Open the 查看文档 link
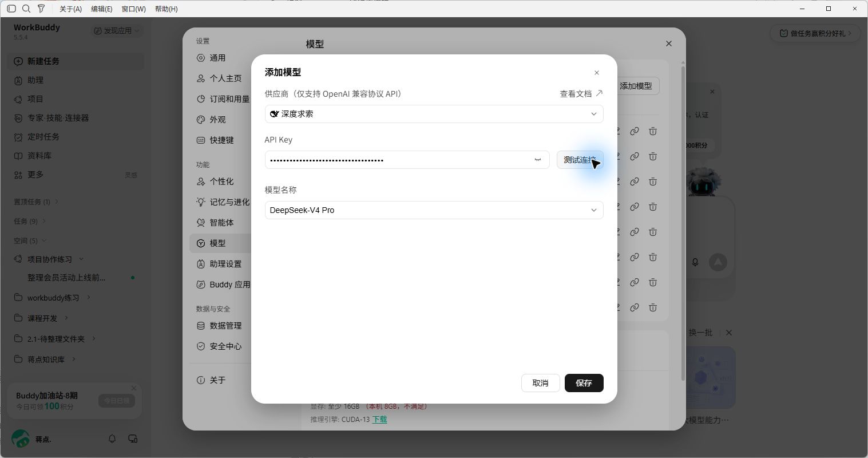 [581, 94]
